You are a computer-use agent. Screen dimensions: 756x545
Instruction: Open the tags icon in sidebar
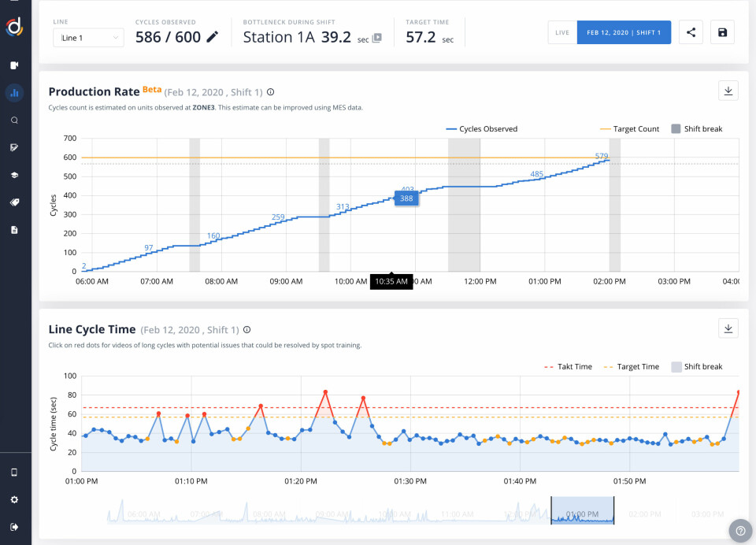click(14, 202)
